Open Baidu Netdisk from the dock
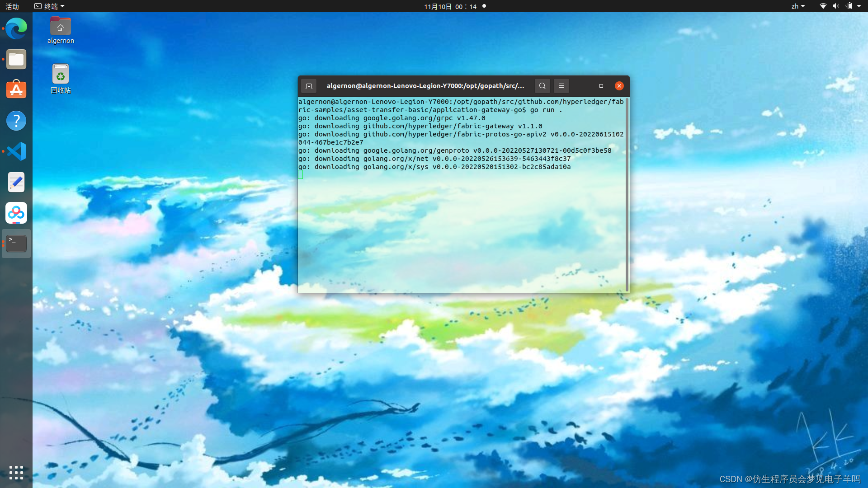 16,213
